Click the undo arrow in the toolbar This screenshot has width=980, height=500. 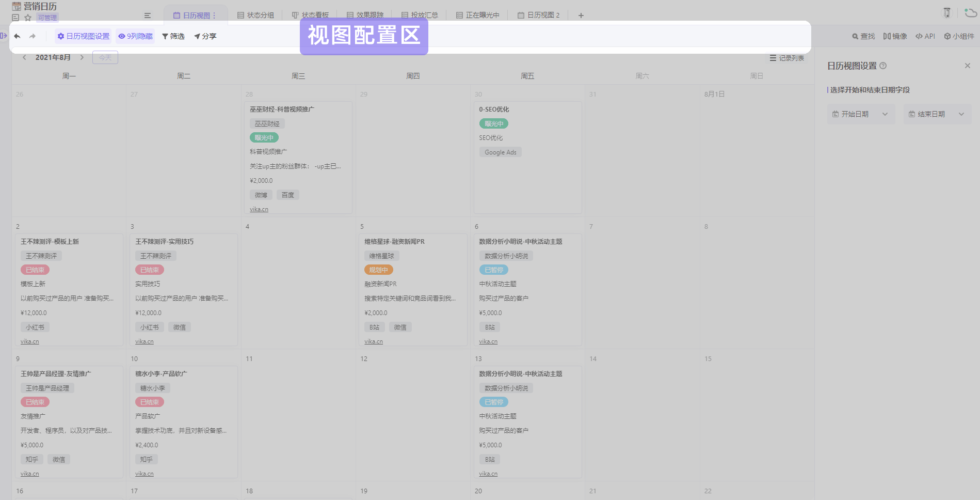pyautogui.click(x=17, y=36)
